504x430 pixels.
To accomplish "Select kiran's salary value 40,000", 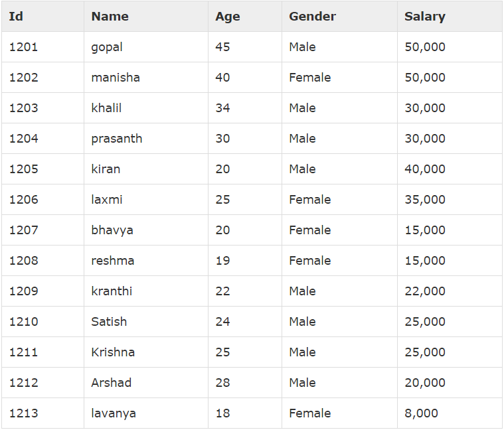I will point(425,169).
